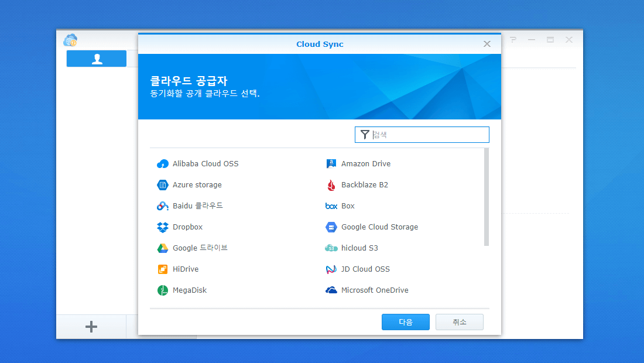Click the 취소 button
Image resolution: width=644 pixels, height=363 pixels.
[x=459, y=322]
